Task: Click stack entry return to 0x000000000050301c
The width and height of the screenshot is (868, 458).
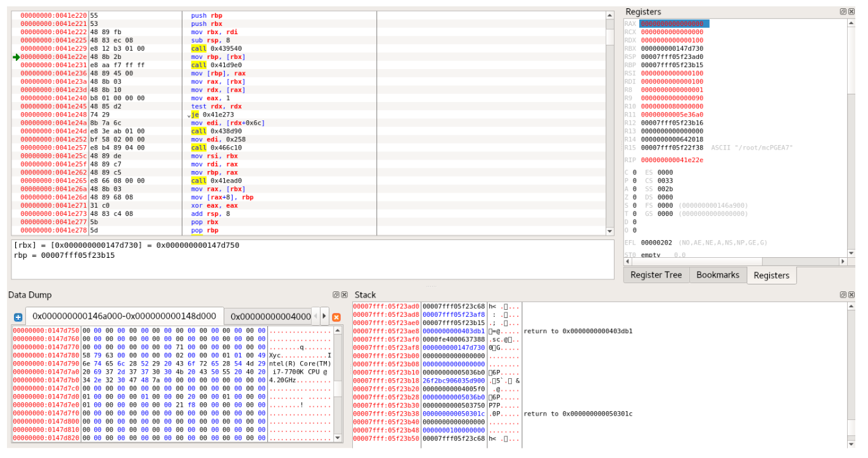Action: coord(578,413)
